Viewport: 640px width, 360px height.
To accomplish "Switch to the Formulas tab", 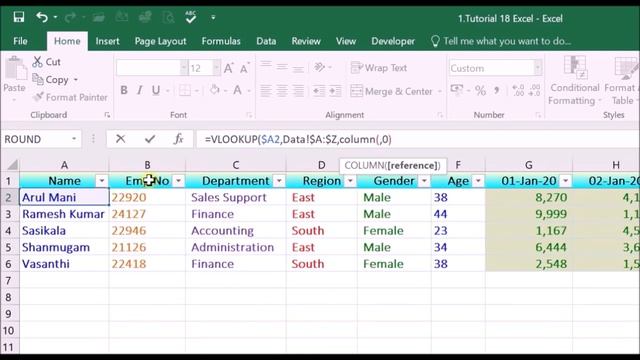I will click(221, 41).
